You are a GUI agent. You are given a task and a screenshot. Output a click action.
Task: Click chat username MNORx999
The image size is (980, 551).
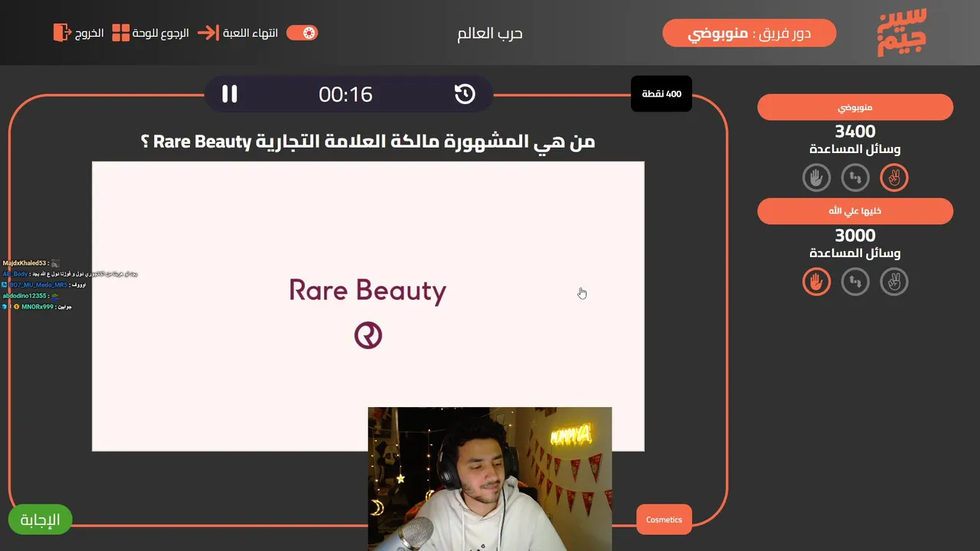(x=38, y=306)
